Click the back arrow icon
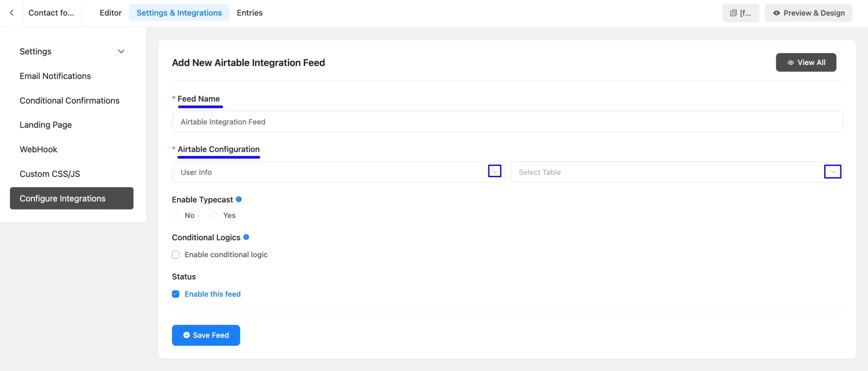Image resolution: width=868 pixels, height=371 pixels. click(x=12, y=13)
